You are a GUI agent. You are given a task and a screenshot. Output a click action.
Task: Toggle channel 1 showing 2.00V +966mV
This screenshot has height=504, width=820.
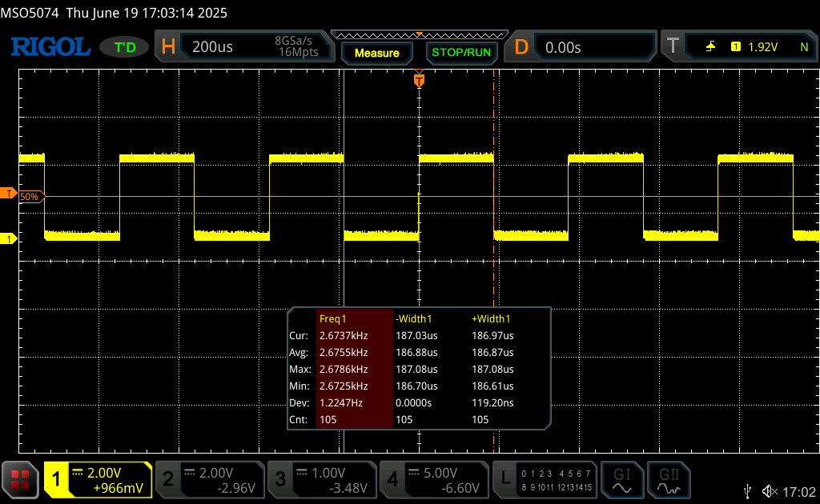[98, 479]
